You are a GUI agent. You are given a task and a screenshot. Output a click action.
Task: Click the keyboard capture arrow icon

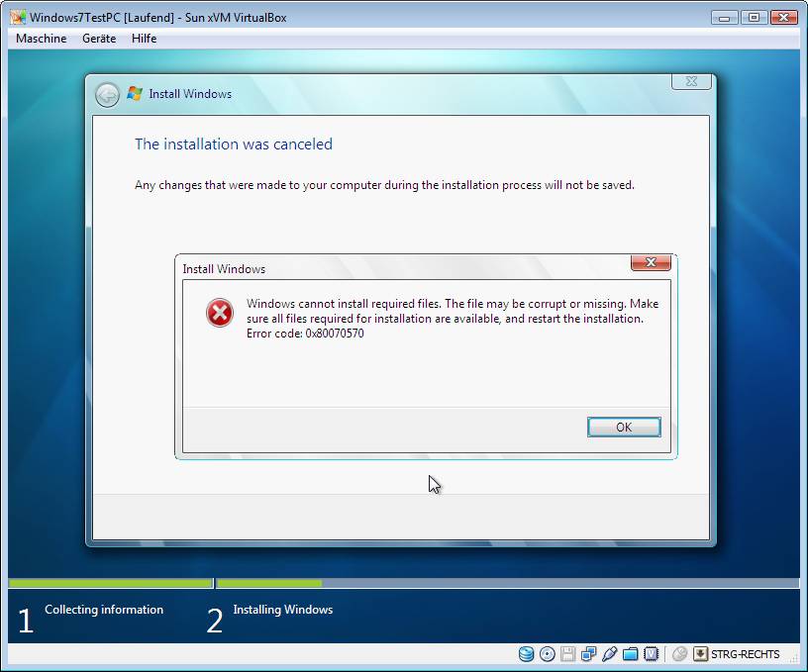[x=700, y=654]
